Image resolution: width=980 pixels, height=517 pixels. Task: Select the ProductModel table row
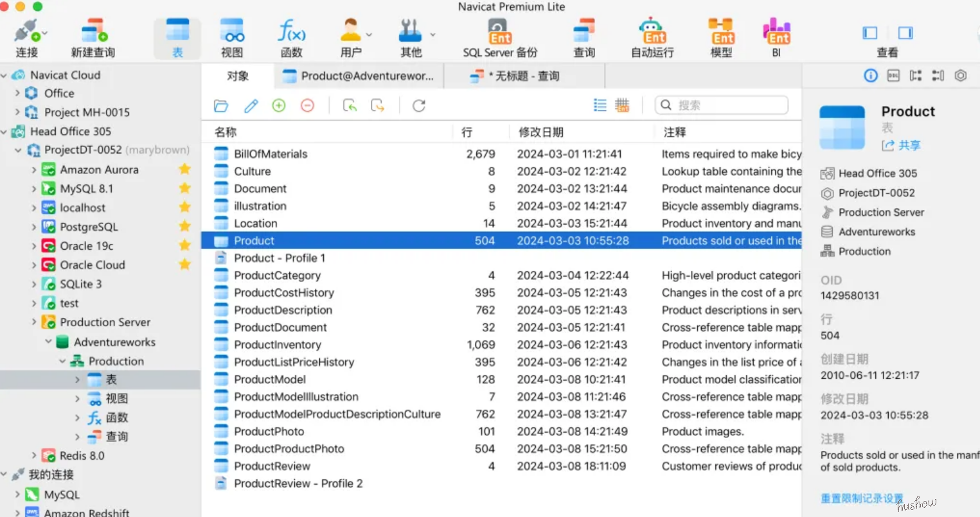[x=501, y=380]
